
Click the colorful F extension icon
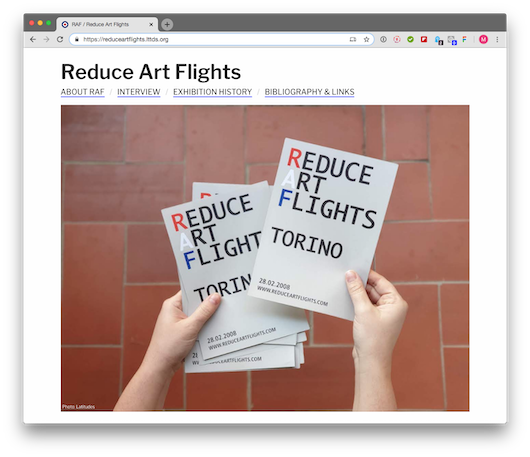[x=465, y=40]
